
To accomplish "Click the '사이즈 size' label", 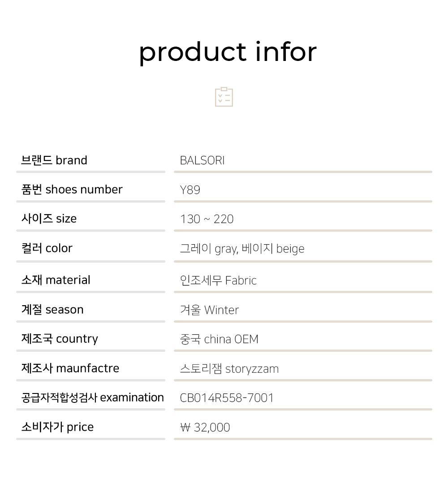I will pyautogui.click(x=49, y=219).
